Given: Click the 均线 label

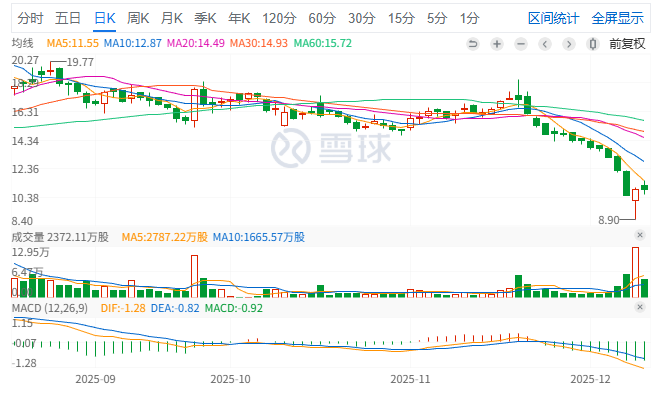Looking at the screenshot, I should (x=22, y=43).
